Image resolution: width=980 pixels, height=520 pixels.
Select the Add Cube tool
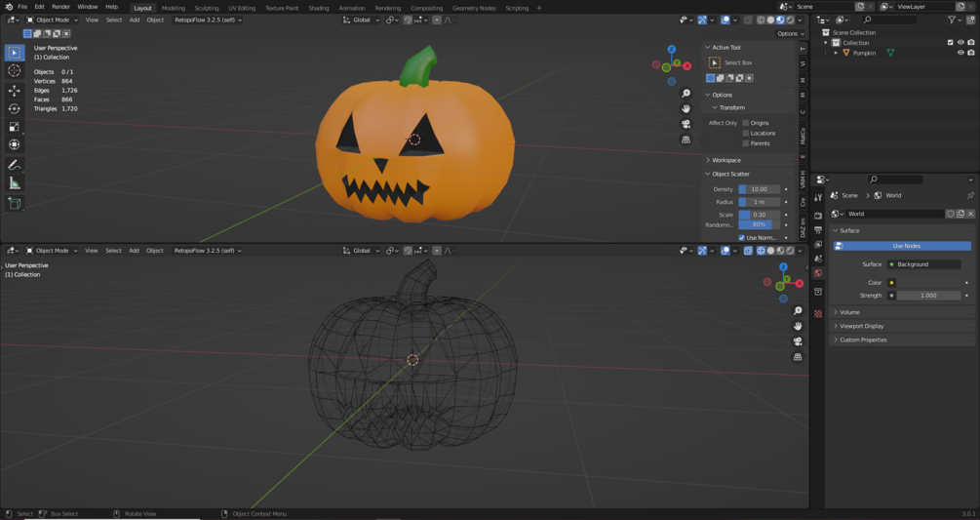14,203
